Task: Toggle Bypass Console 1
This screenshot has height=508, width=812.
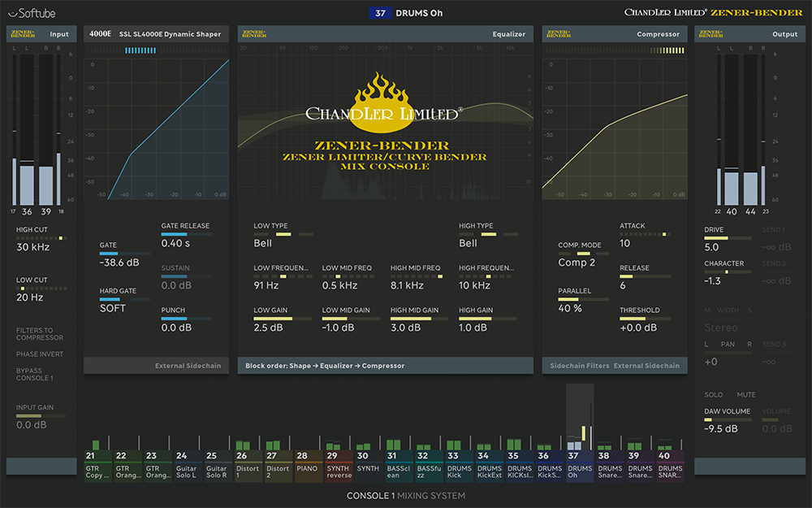Action: pos(35,375)
